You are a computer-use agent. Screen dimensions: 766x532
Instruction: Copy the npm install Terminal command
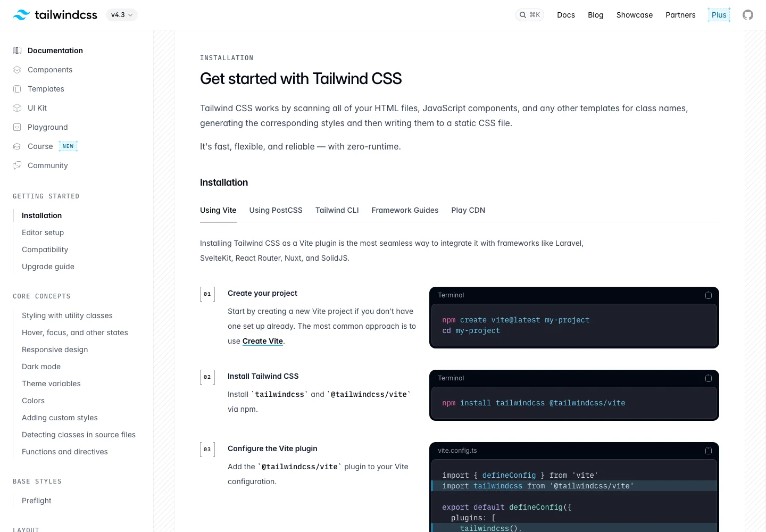click(x=709, y=378)
